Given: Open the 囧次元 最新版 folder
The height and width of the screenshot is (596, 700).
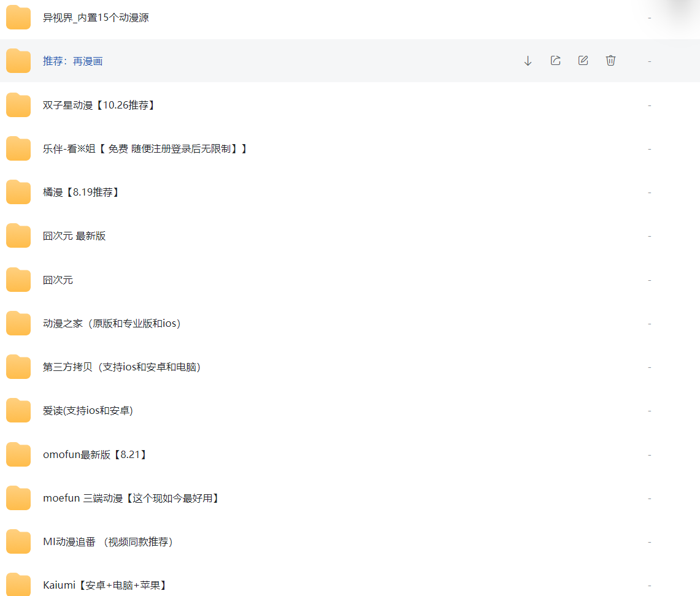Looking at the screenshot, I should [75, 235].
